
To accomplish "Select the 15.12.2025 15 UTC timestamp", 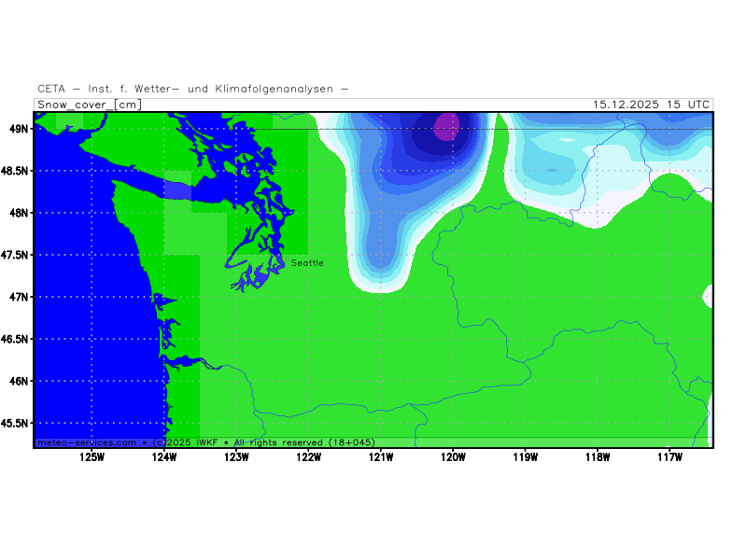I will click(651, 105).
